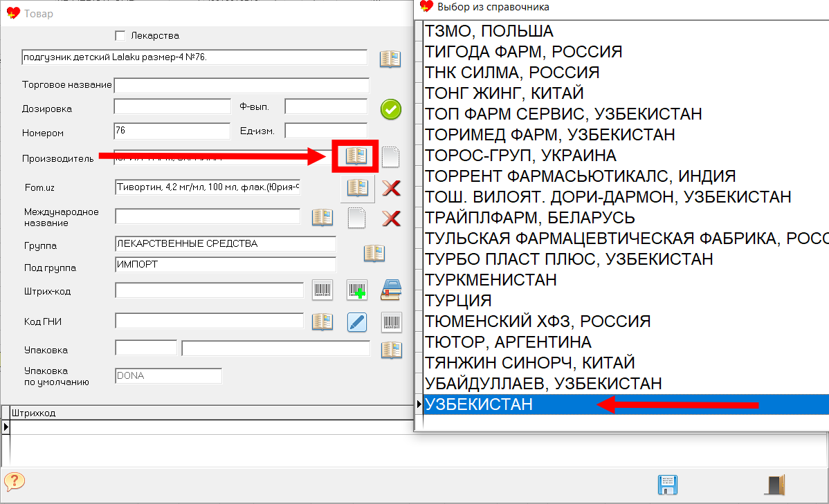Open stacked books icon in barcode row

tap(391, 290)
